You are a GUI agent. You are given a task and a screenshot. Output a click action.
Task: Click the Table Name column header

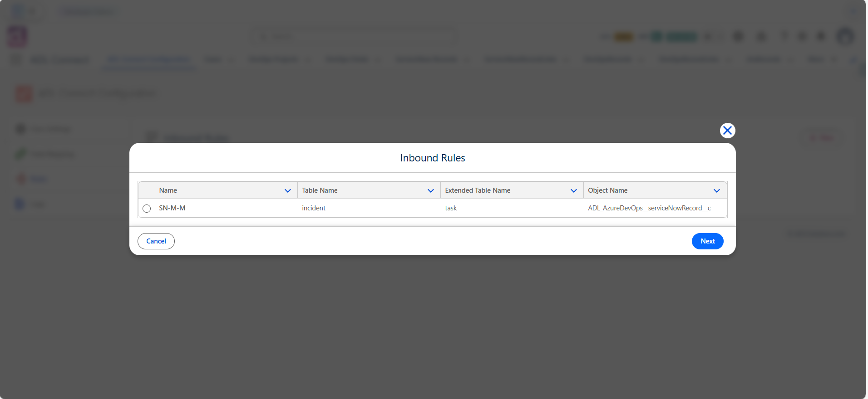[320, 190]
